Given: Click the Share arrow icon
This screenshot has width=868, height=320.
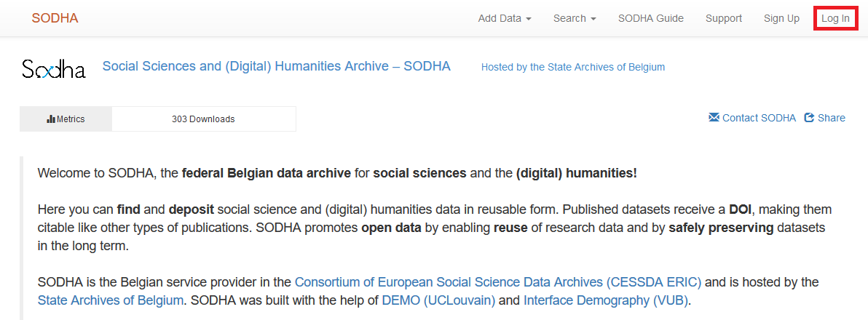Looking at the screenshot, I should [x=809, y=118].
